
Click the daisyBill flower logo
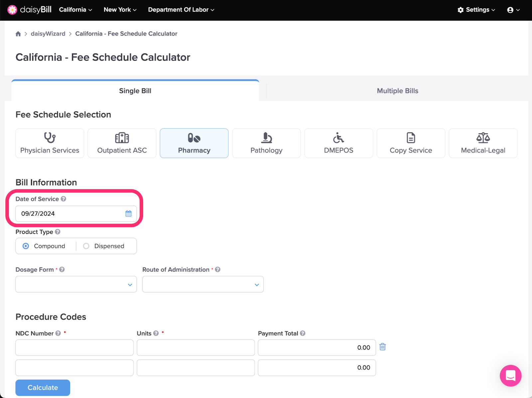12,10
